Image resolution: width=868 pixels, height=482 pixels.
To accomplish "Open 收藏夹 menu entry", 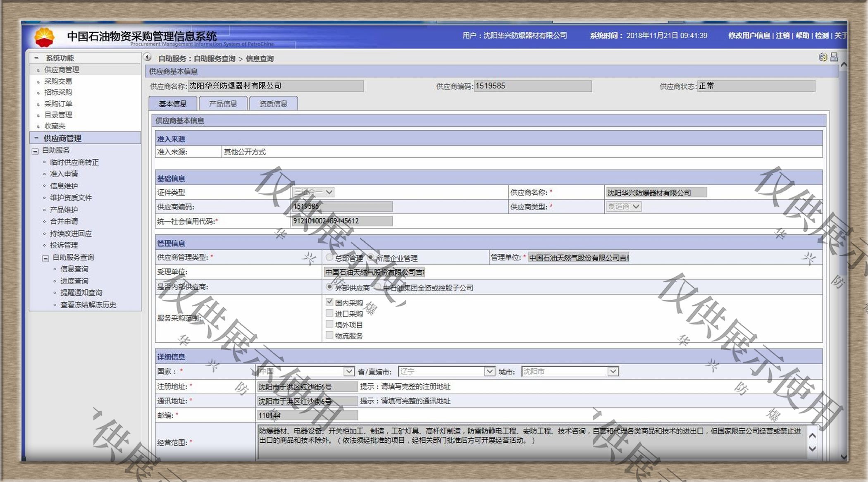I will pyautogui.click(x=55, y=126).
